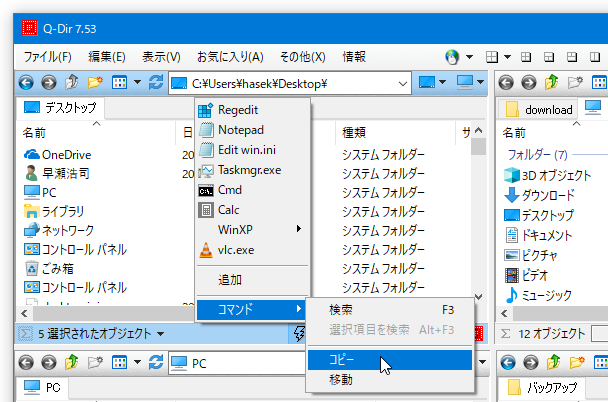Open dropdown beside gray monitor icon
This screenshot has height=402, width=608.
point(480,82)
